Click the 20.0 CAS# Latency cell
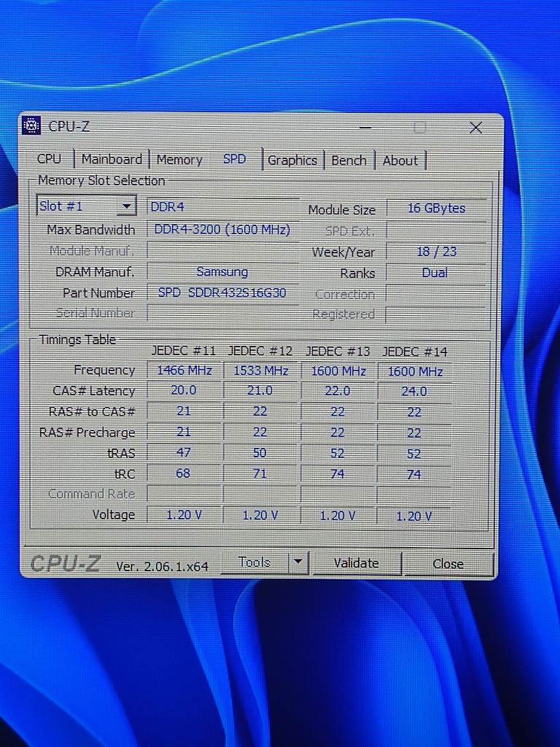This screenshot has height=747, width=560. click(184, 391)
